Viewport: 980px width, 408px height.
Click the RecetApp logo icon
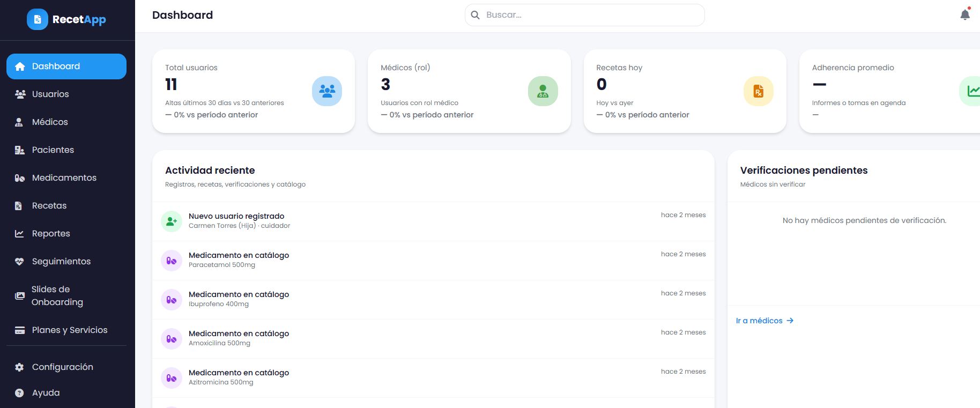(38, 19)
